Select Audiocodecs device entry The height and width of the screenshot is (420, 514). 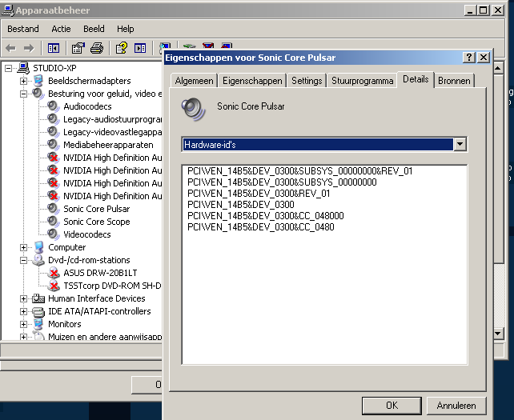click(x=87, y=106)
